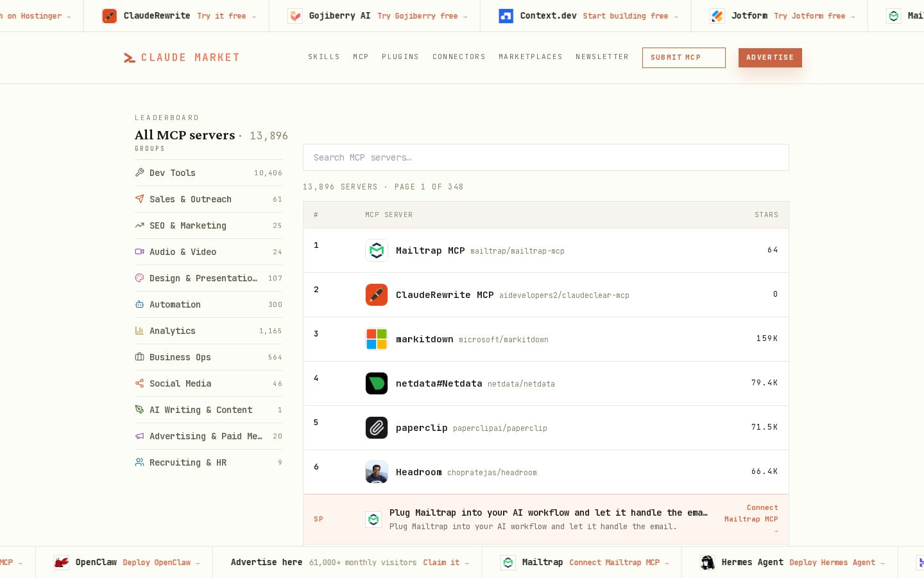The image size is (924, 578).
Task: Click the aidevelopers2/claudeclear-mcp repo text
Action: pyautogui.click(x=564, y=295)
